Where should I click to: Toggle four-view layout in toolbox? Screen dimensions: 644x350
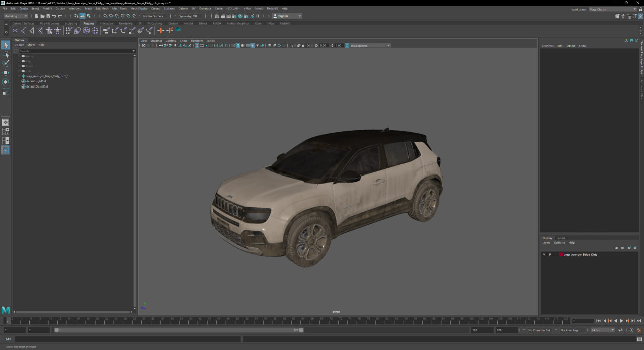pos(5,131)
